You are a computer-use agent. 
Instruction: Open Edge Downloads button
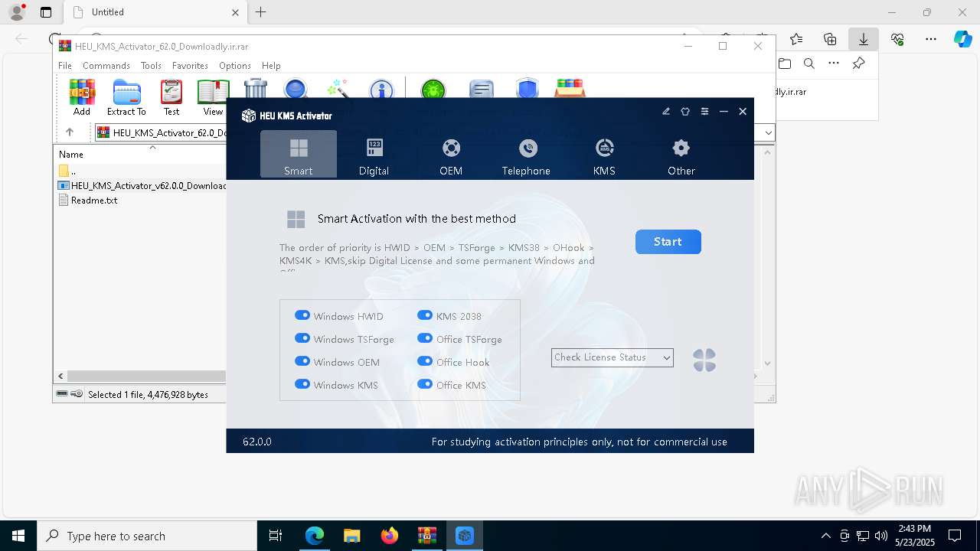coord(864,39)
